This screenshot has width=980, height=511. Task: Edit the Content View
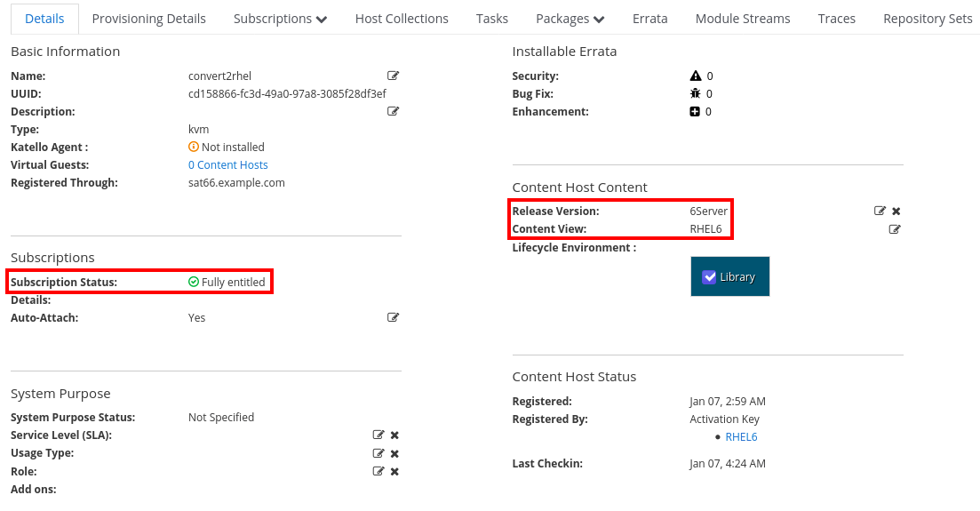[x=895, y=229]
